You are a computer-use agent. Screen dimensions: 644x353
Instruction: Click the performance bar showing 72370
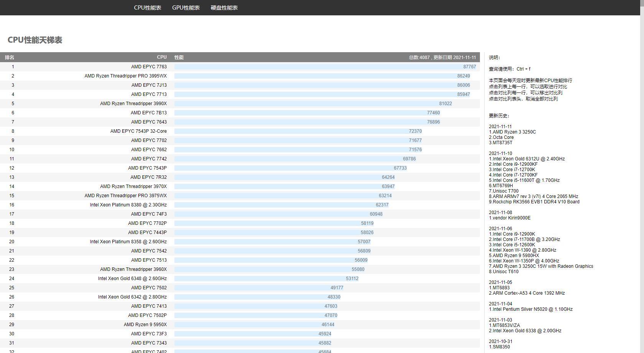pos(298,131)
